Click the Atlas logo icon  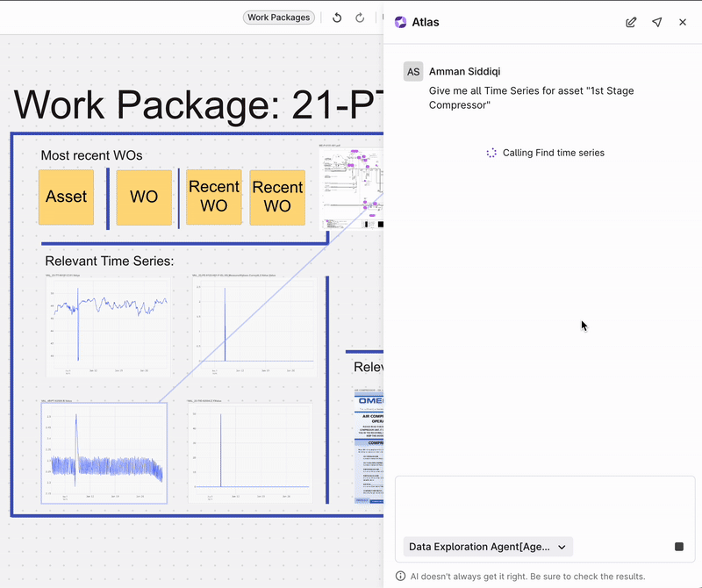point(400,22)
